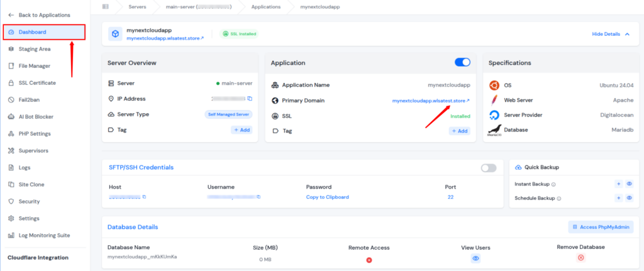Viewport: 644px width, 271px height.
Task: Click the Security shield icon
Action: (x=11, y=202)
